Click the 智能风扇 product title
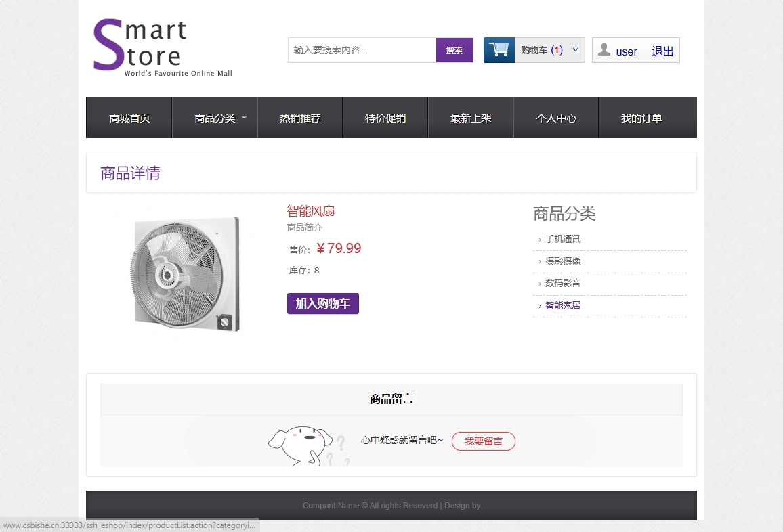This screenshot has width=783, height=532. pos(311,211)
